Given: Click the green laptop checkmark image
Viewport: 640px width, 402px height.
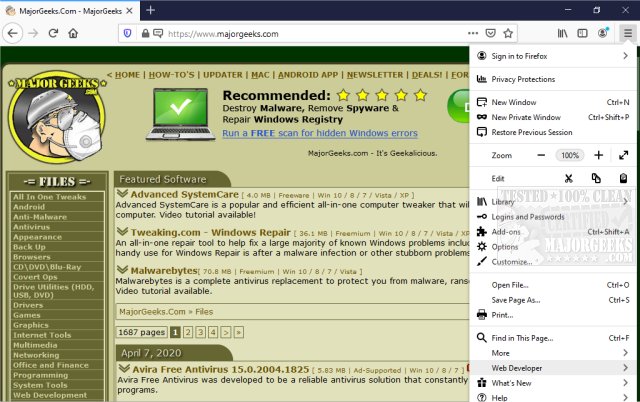Looking at the screenshot, I should (180, 114).
